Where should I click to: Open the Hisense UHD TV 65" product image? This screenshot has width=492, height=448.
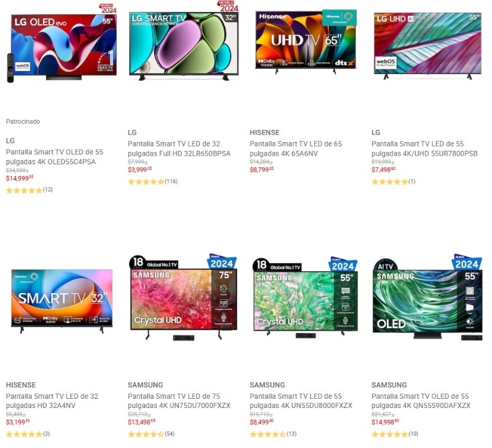click(306, 42)
